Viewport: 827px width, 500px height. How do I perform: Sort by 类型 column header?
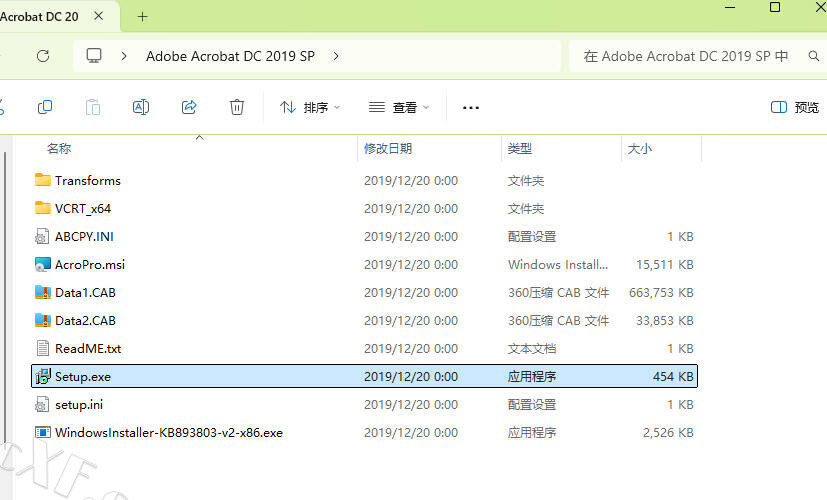520,149
